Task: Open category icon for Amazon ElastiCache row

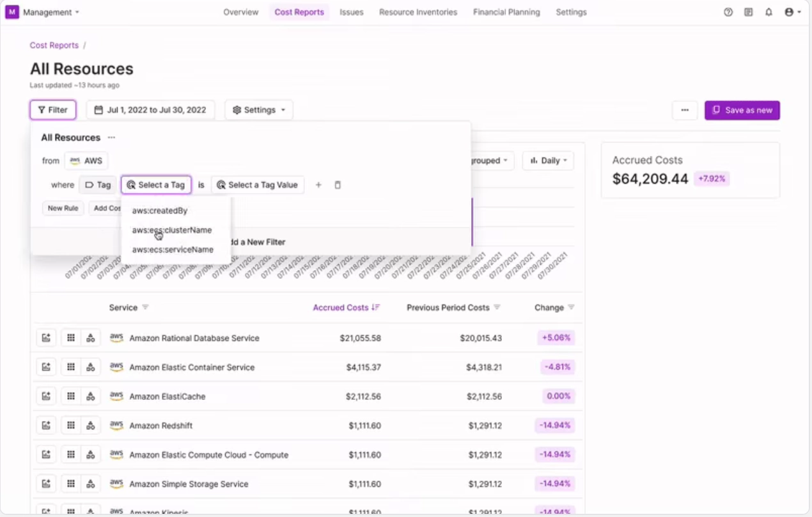Action: tap(91, 396)
